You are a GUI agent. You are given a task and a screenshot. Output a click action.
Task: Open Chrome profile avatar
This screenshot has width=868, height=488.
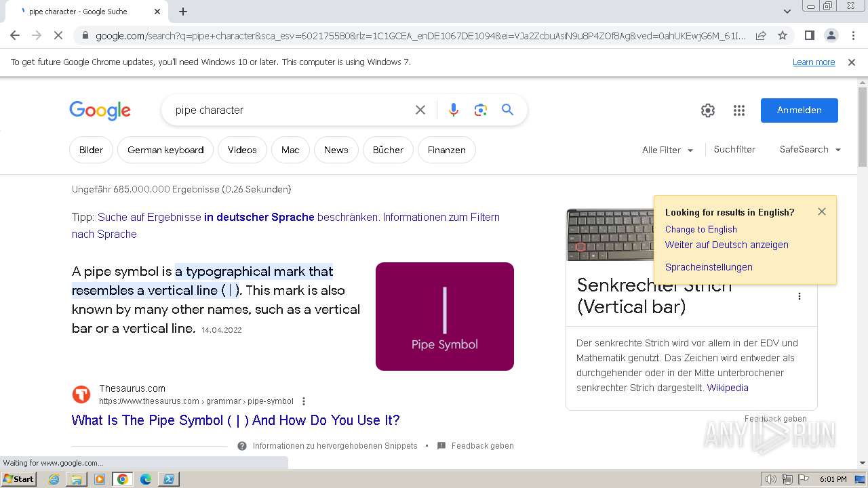tap(831, 35)
